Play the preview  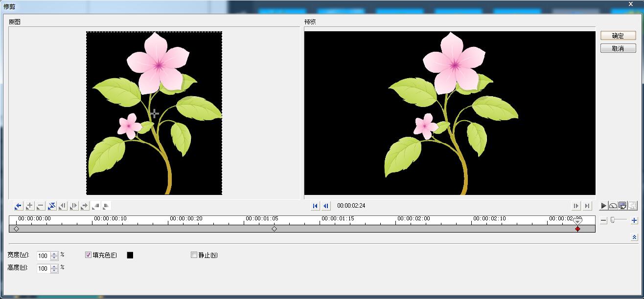coord(604,206)
